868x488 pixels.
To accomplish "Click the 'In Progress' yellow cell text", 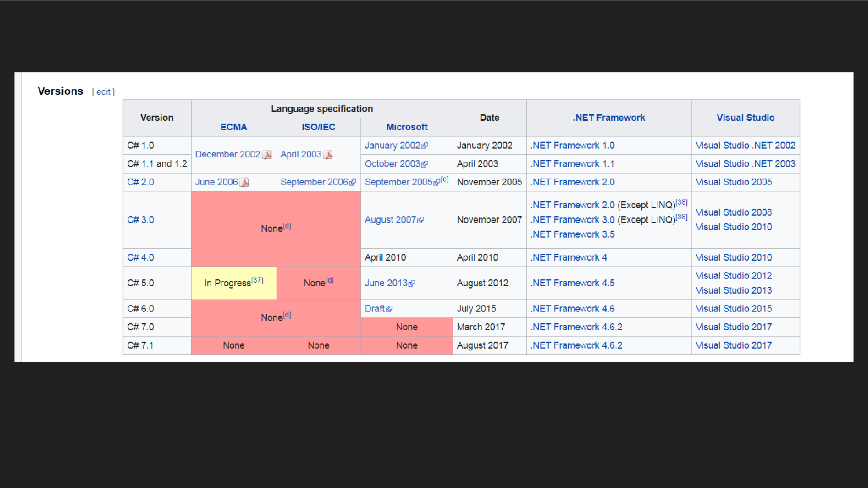I will point(227,283).
